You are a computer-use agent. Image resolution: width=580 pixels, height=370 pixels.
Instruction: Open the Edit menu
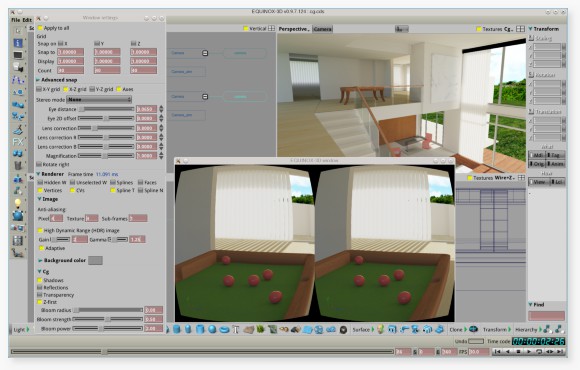tap(27, 20)
